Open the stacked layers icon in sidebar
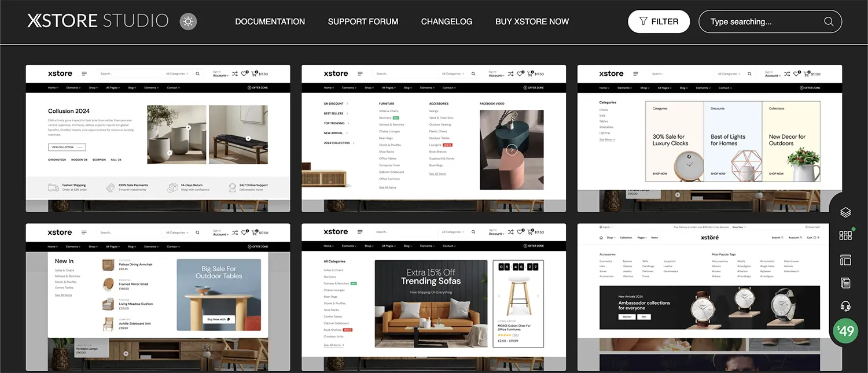Viewport: 868px width, 373px height. (845, 212)
